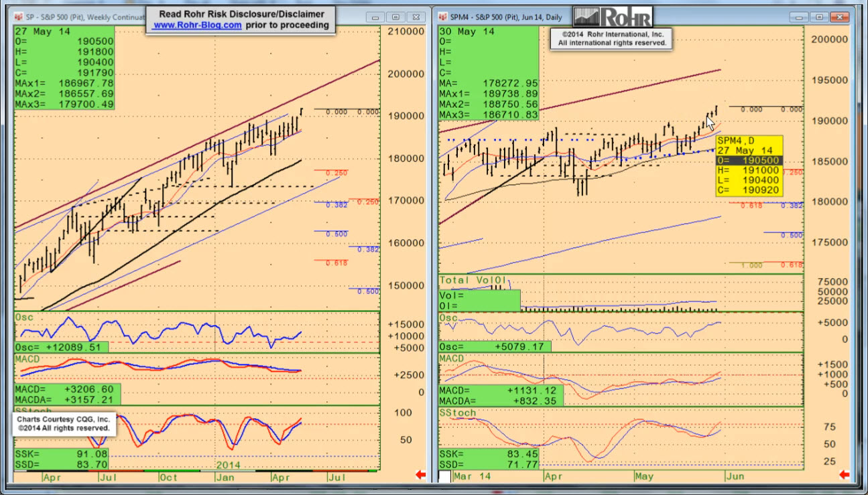Select the yellow SPM4,D data tooltip
868x495 pixels.
(x=749, y=165)
